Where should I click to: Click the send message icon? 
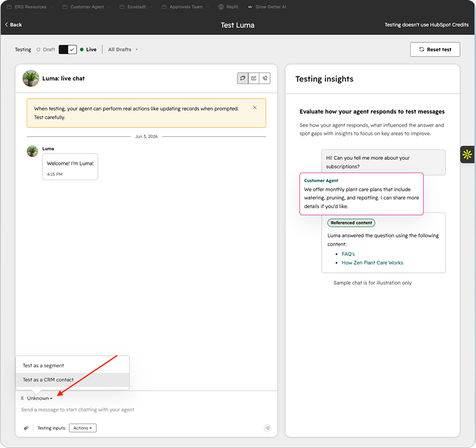(x=267, y=428)
